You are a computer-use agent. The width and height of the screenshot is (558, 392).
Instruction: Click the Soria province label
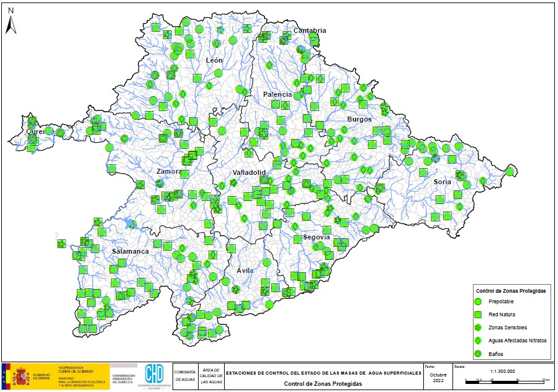point(443,182)
